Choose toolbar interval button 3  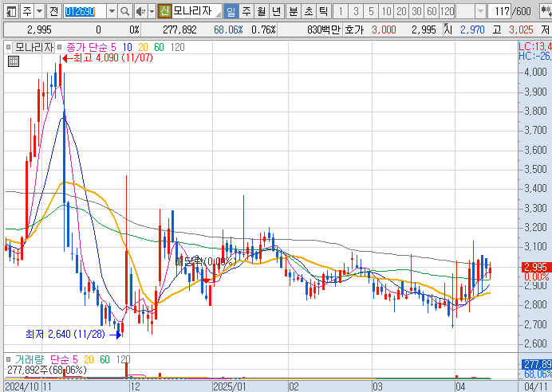tap(356, 11)
